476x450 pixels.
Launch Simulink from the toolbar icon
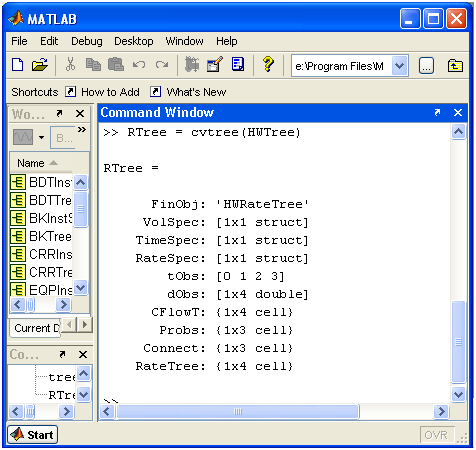click(192, 64)
